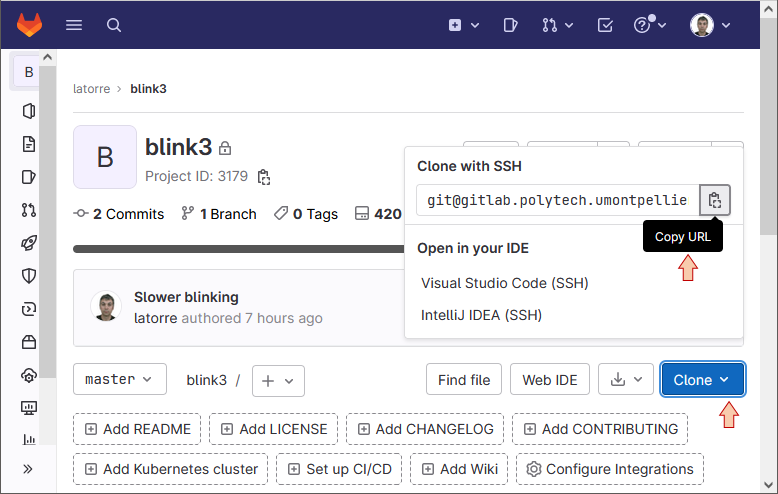
Task: Open Project information in the sidebar
Action: 29,111
